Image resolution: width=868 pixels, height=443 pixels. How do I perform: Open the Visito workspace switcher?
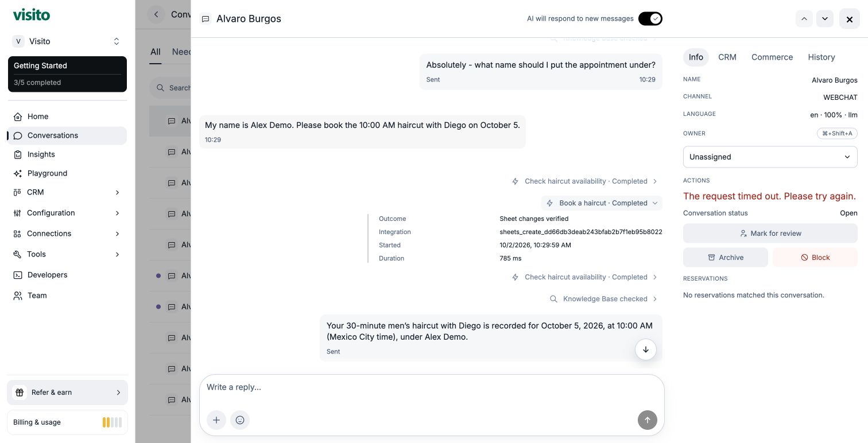tap(67, 41)
